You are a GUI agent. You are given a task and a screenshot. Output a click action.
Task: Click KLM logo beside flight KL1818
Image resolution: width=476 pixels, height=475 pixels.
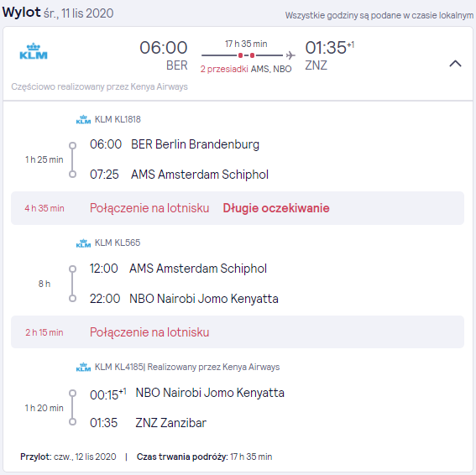[83, 119]
